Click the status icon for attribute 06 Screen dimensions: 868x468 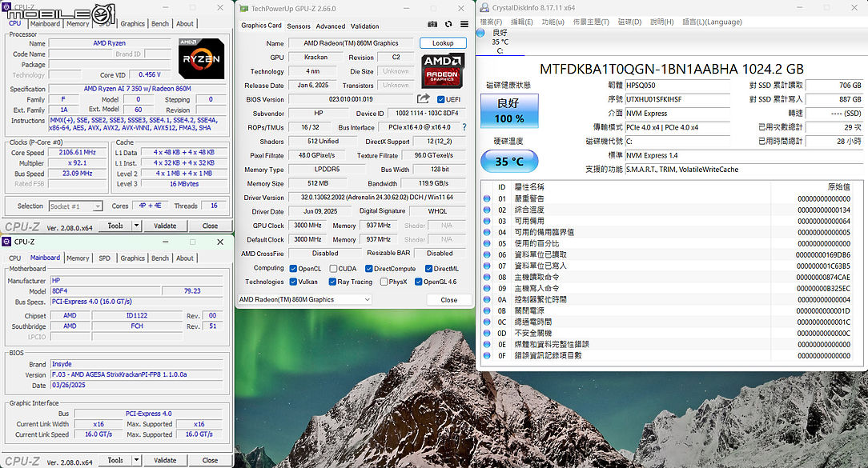coord(487,254)
